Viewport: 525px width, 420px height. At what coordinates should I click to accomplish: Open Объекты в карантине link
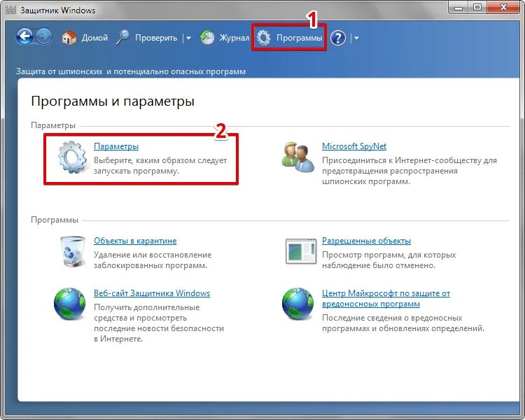(x=135, y=241)
